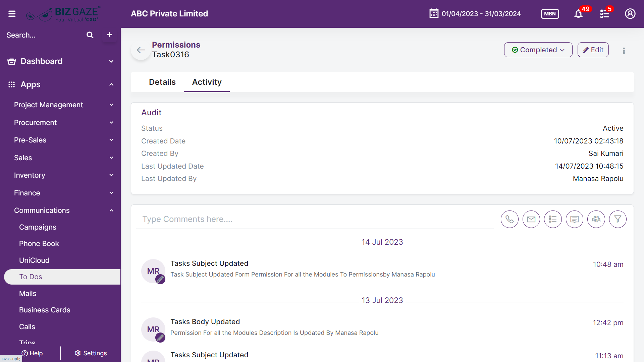Open the Completed status dropdown

point(538,50)
